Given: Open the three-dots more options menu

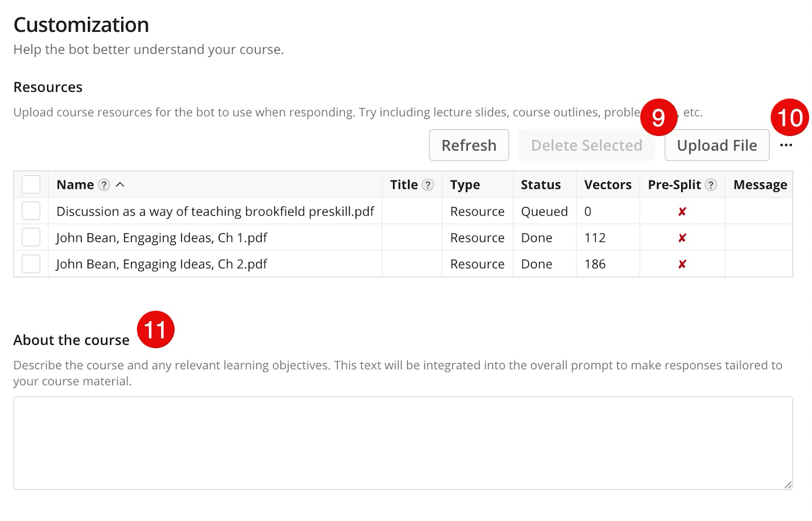Looking at the screenshot, I should point(786,146).
